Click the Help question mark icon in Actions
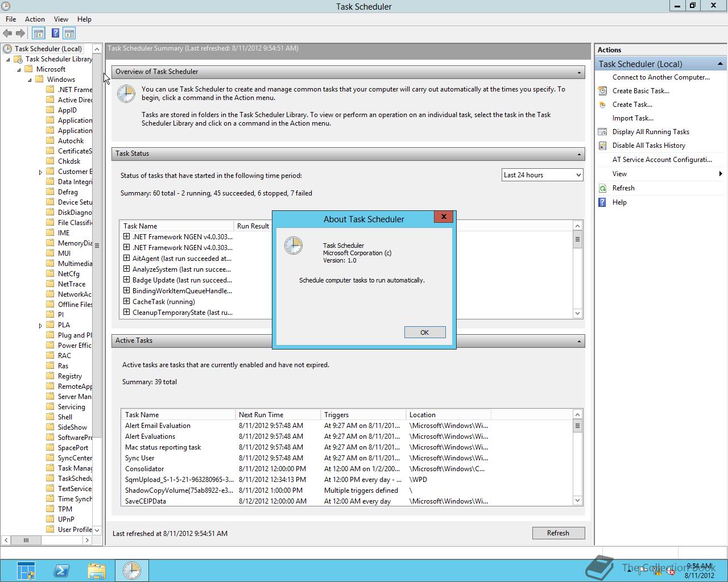728x582 pixels. pyautogui.click(x=602, y=202)
